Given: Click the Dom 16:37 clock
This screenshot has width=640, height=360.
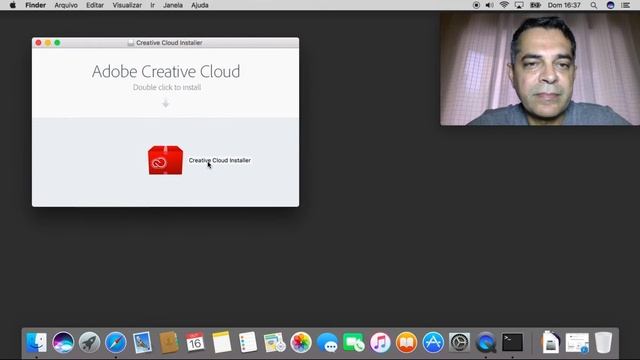Looking at the screenshot, I should [564, 5].
